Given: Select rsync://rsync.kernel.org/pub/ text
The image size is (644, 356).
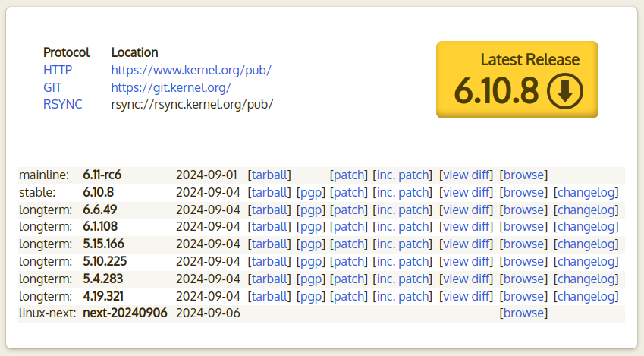Looking at the screenshot, I should tap(192, 105).
